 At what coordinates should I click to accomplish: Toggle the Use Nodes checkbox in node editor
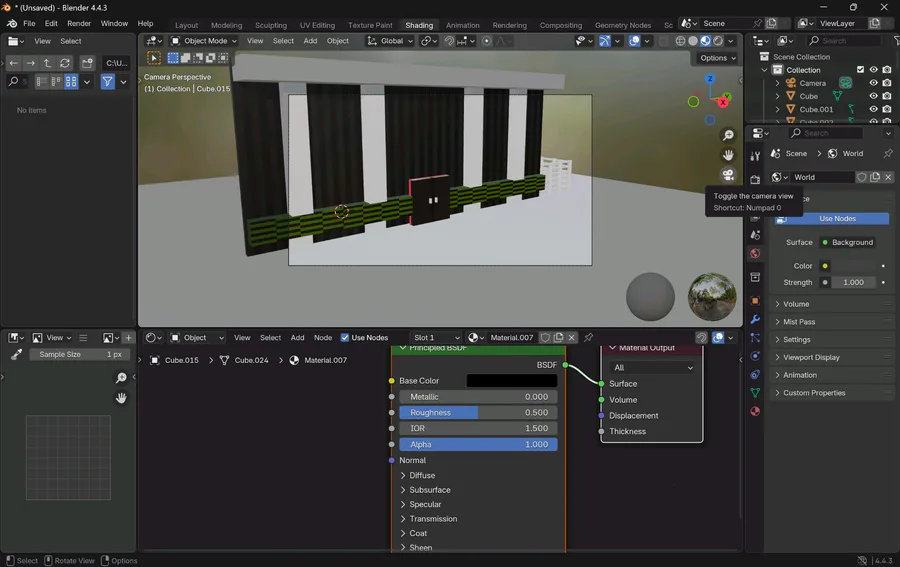(x=345, y=337)
